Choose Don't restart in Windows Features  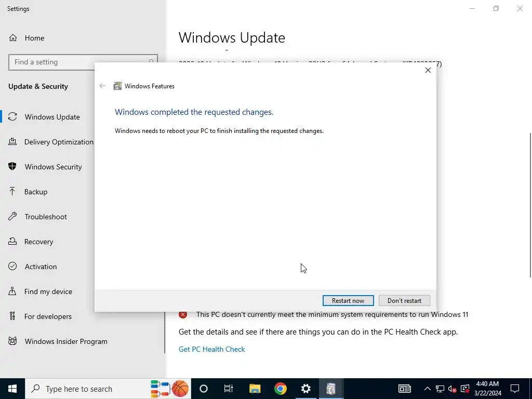coord(404,301)
